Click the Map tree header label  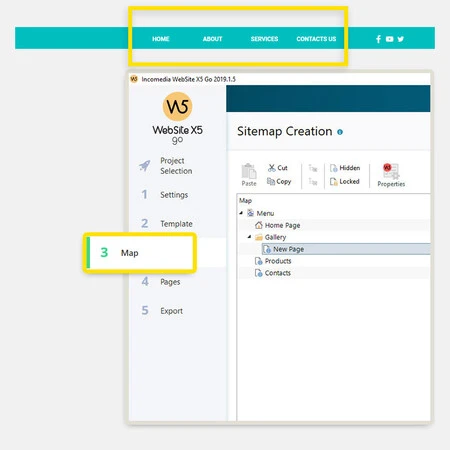click(245, 201)
